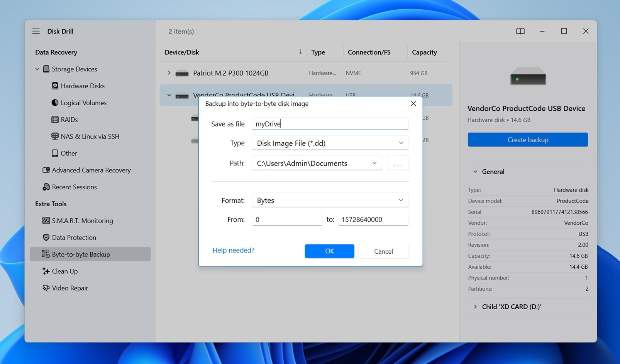Click the Storage Devices drive icon
Viewport: 620px width, 364px height.
[x=46, y=69]
